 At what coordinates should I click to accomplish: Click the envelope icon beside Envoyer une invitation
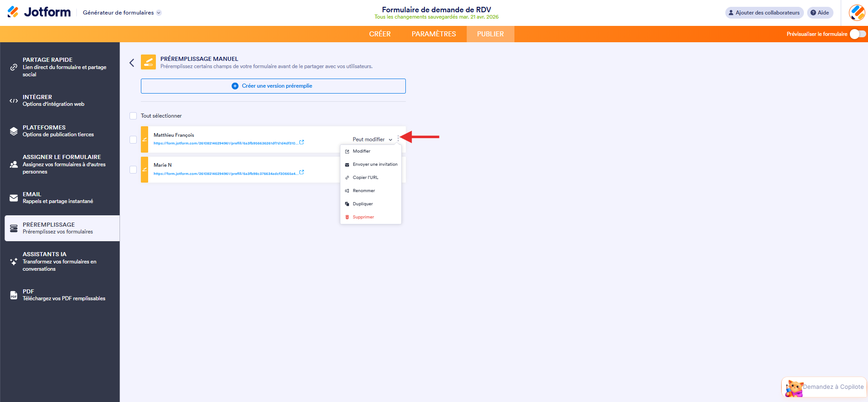[x=347, y=164]
